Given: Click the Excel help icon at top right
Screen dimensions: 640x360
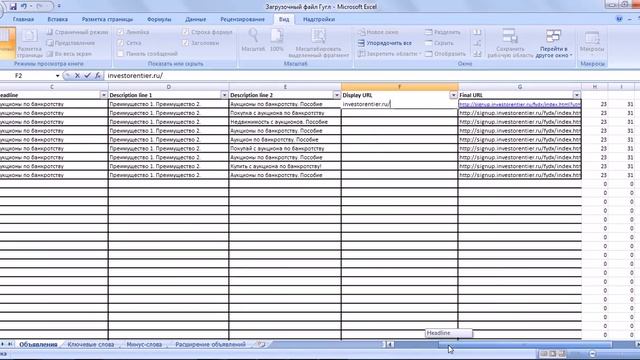Looking at the screenshot, I should pyautogui.click(x=619, y=19).
